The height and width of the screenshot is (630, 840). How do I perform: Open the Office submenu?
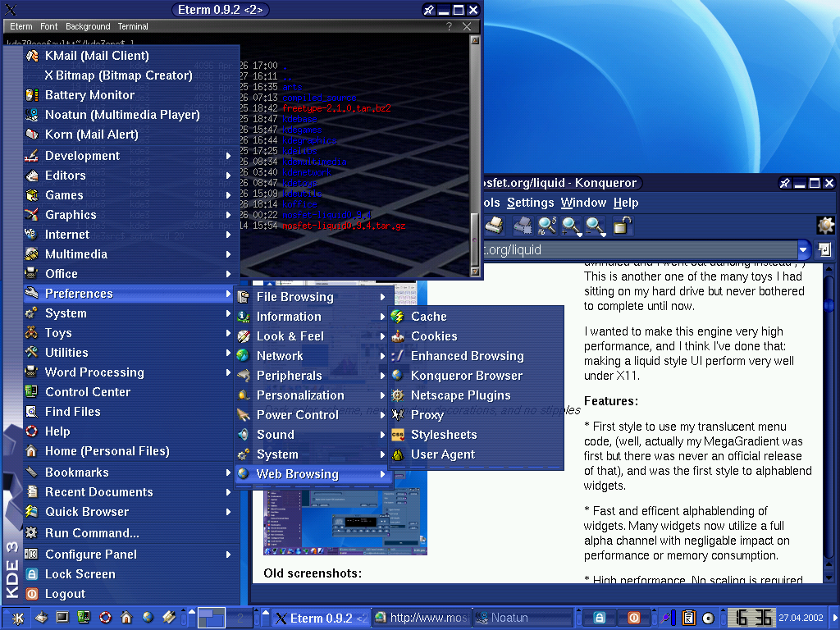[x=131, y=274]
